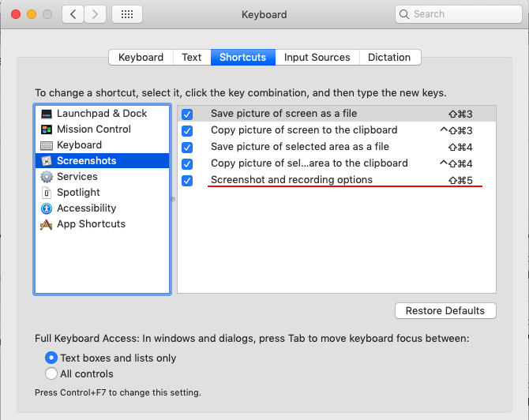The width and height of the screenshot is (529, 420).
Task: Show all preferences grid button
Action: point(127,14)
